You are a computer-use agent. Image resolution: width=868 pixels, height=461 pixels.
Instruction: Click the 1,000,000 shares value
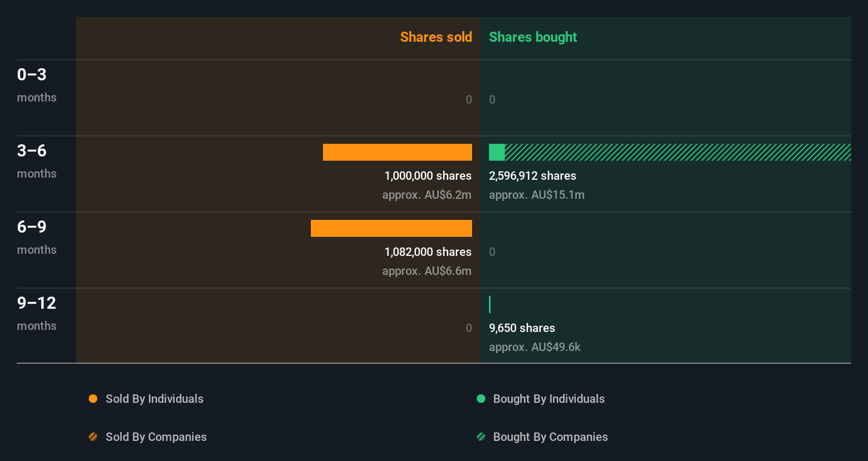(x=428, y=176)
